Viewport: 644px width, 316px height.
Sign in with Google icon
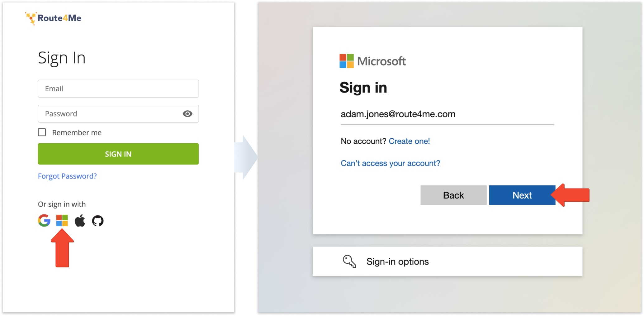tap(44, 221)
